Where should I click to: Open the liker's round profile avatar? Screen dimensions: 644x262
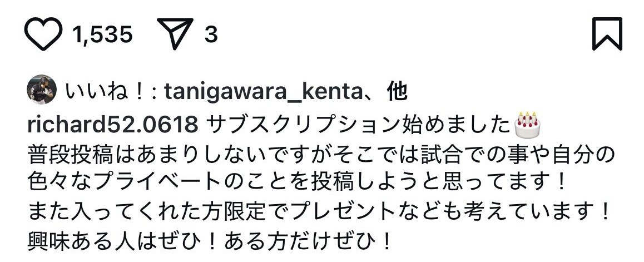(x=42, y=90)
